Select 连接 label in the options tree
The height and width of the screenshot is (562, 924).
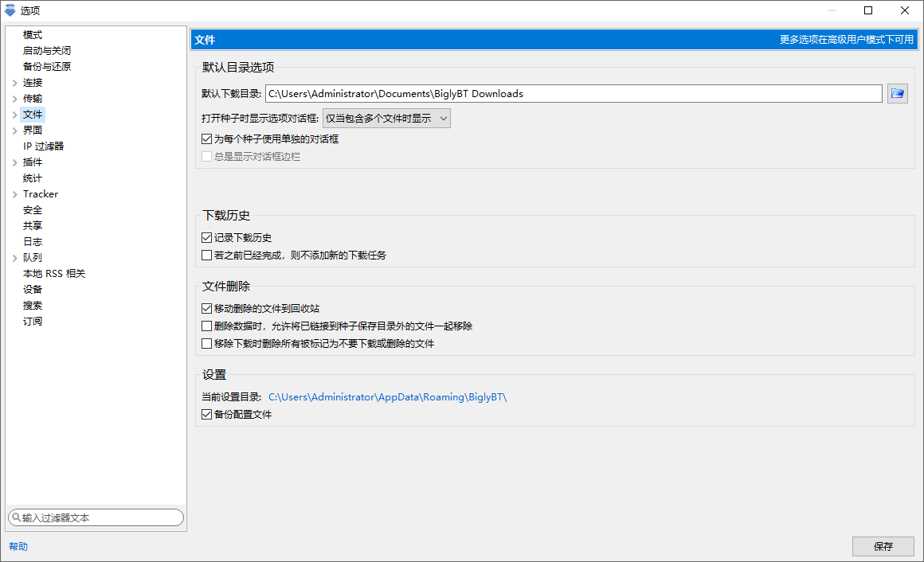33,83
